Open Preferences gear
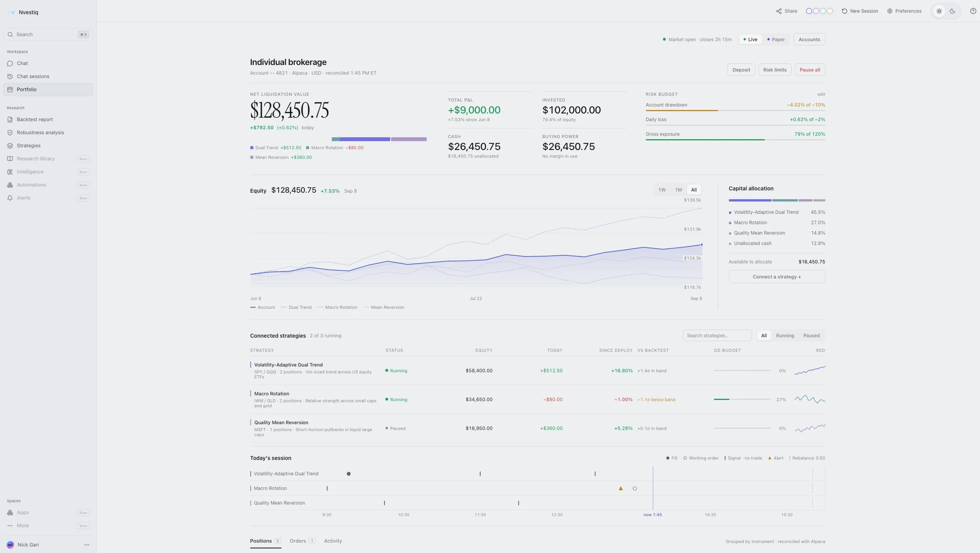This screenshot has width=980, height=553. (904, 11)
